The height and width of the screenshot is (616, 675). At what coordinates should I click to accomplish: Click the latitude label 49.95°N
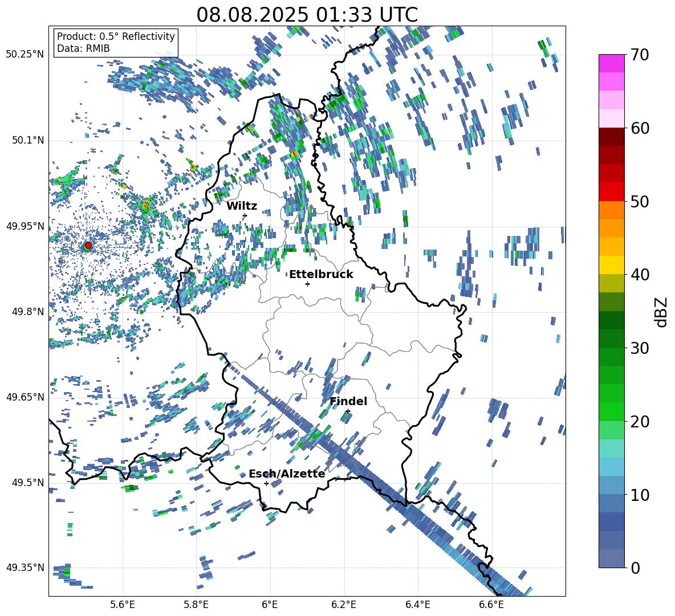point(25,226)
